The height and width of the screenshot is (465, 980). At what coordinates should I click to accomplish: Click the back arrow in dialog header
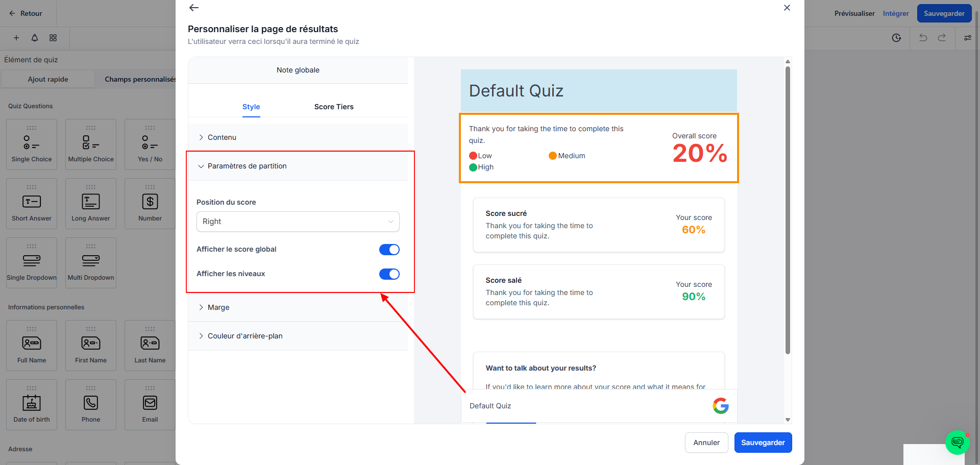(x=194, y=8)
